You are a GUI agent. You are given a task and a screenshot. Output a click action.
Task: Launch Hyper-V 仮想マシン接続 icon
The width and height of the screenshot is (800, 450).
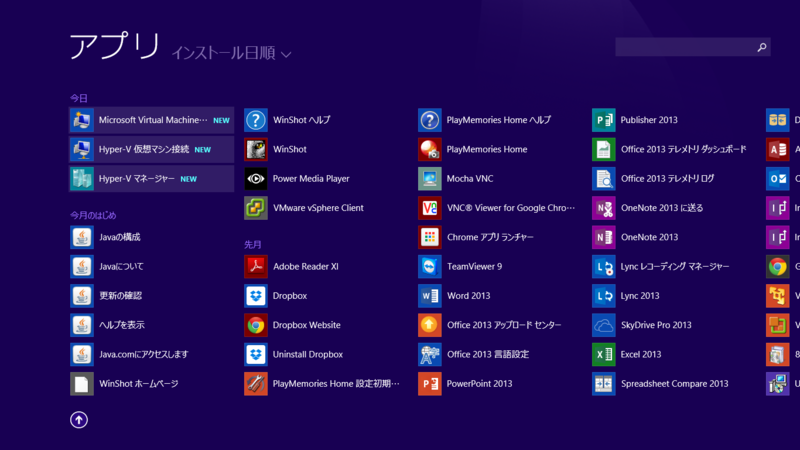(82, 149)
